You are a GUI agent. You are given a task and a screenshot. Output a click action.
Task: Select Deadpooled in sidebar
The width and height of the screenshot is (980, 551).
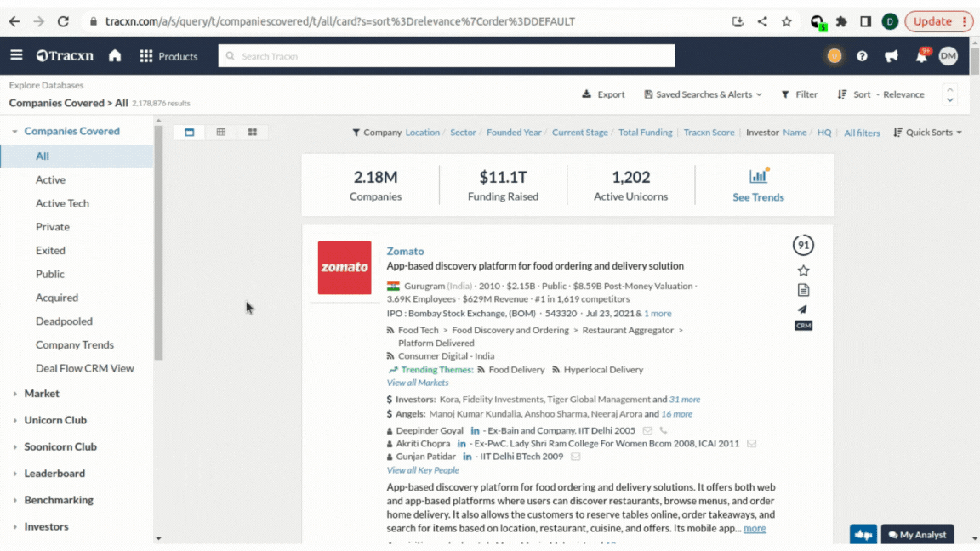coord(64,321)
